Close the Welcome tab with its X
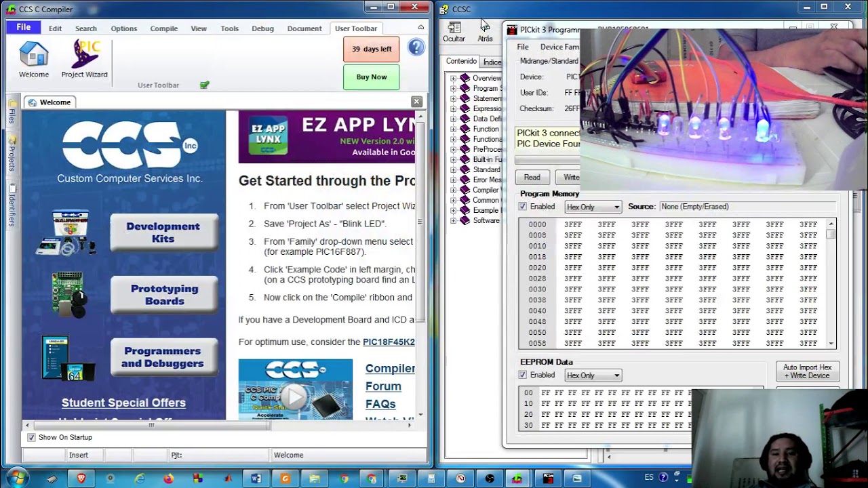The height and width of the screenshot is (488, 868). (416, 102)
